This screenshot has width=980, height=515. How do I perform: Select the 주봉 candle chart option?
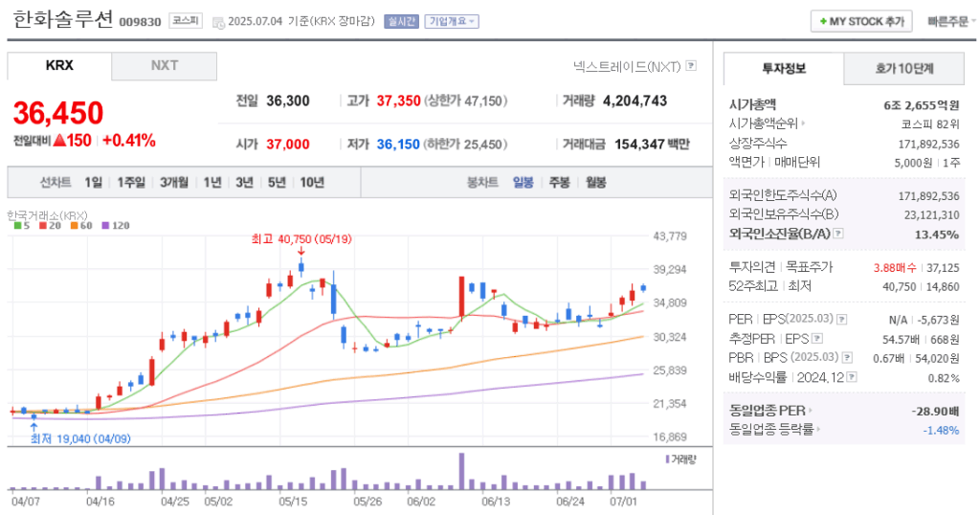click(559, 183)
